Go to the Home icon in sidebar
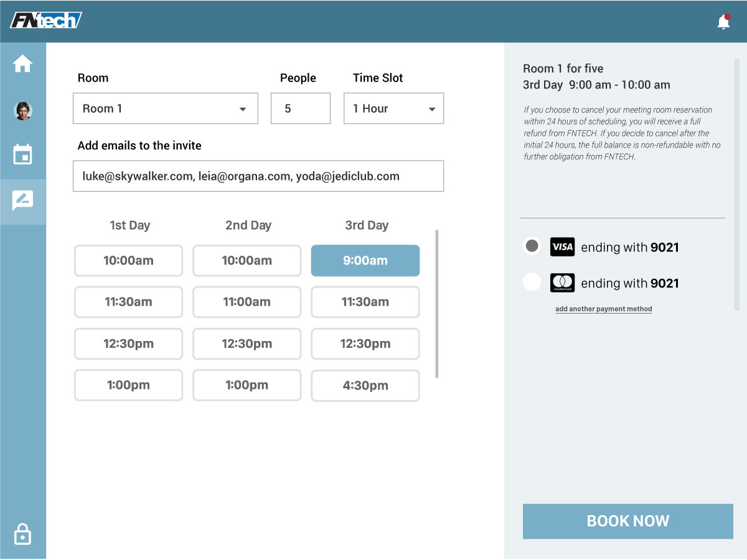This screenshot has width=747, height=560. click(x=22, y=63)
